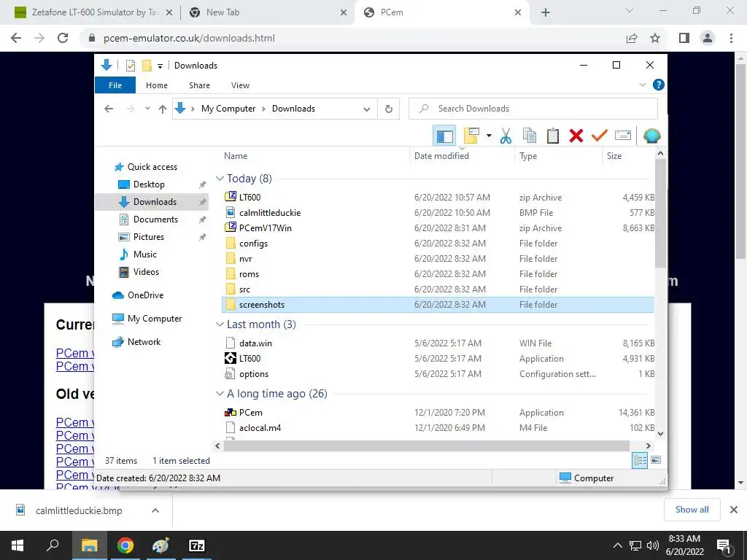Screen dimensions: 747x560
Task: Open Desktop in the navigation pane
Action: tap(149, 184)
